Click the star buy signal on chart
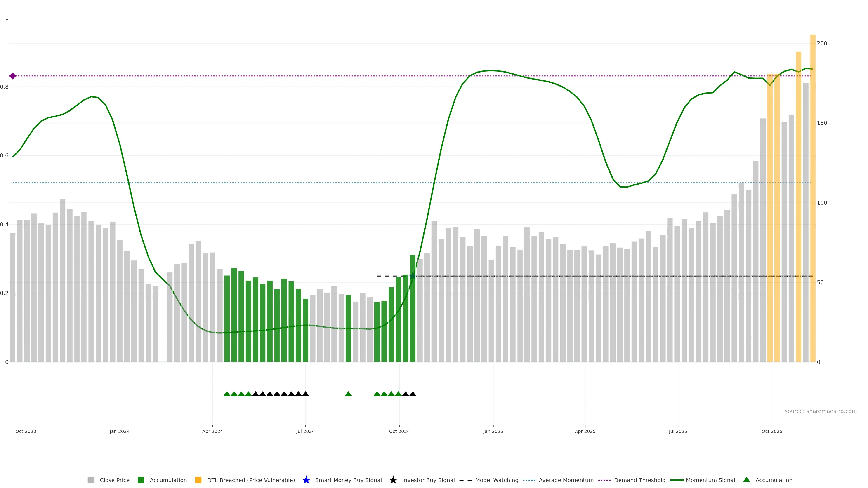The image size is (868, 488). click(413, 276)
